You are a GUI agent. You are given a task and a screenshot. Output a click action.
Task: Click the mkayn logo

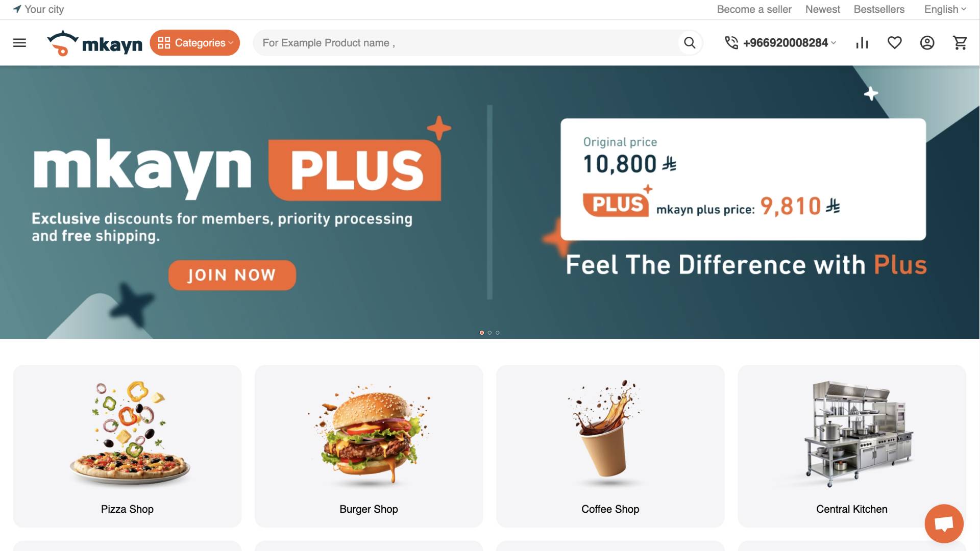click(x=94, y=43)
